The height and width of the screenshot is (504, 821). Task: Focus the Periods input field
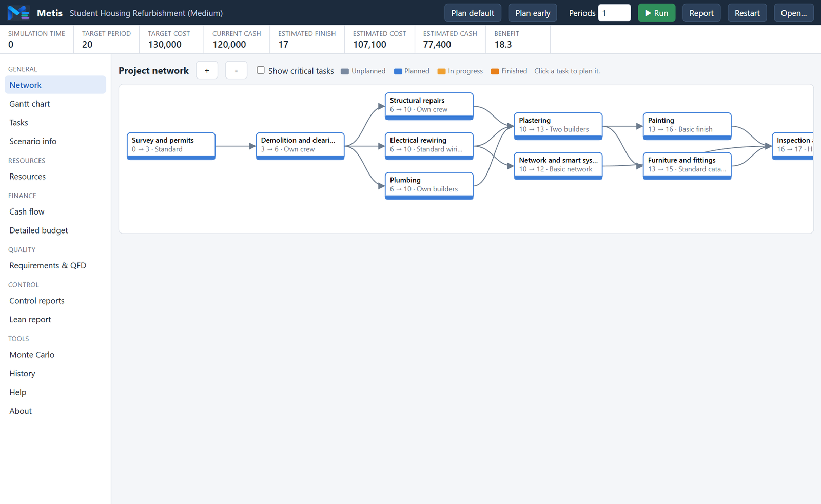click(x=614, y=13)
